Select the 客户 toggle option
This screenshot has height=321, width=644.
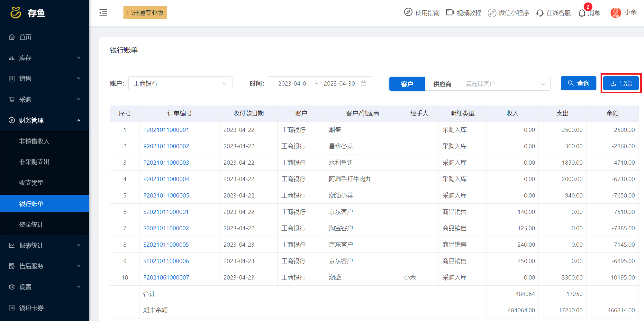point(407,84)
